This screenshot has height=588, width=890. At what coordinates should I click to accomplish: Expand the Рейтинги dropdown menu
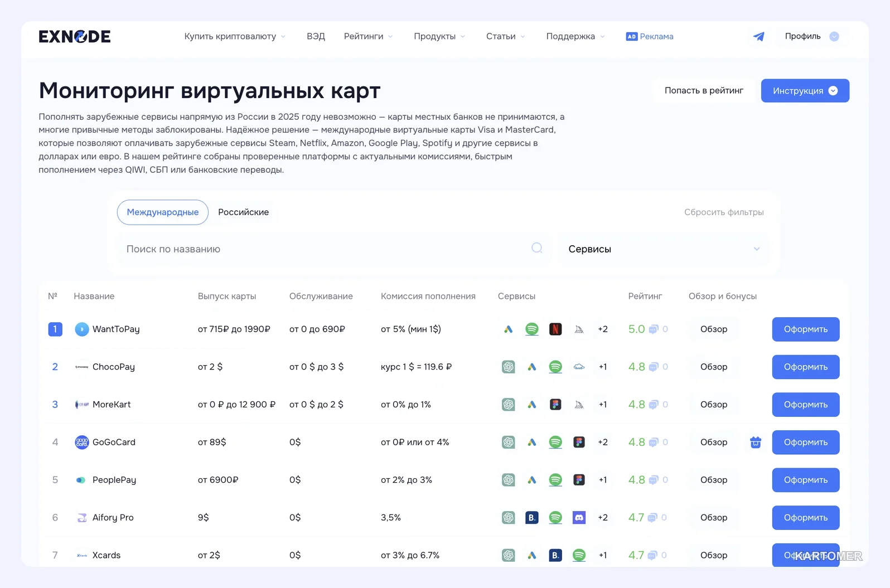[369, 36]
